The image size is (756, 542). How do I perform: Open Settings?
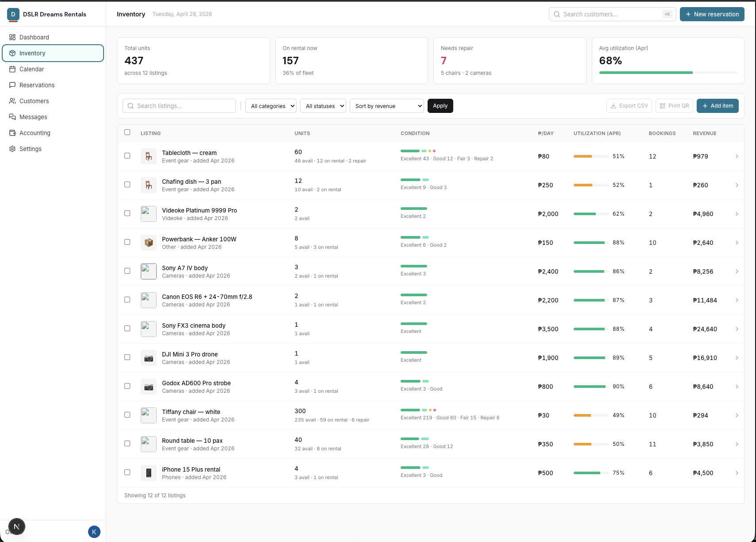[31, 149]
